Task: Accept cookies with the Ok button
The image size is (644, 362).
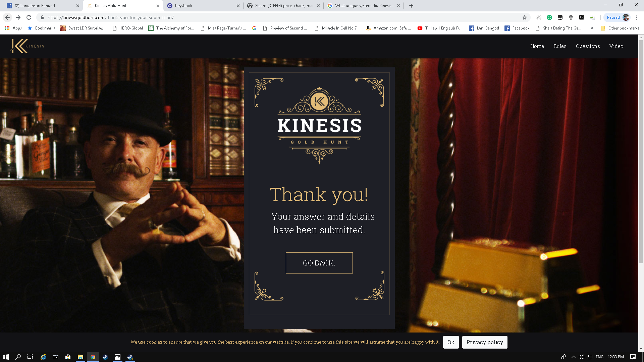Action: tap(451, 342)
